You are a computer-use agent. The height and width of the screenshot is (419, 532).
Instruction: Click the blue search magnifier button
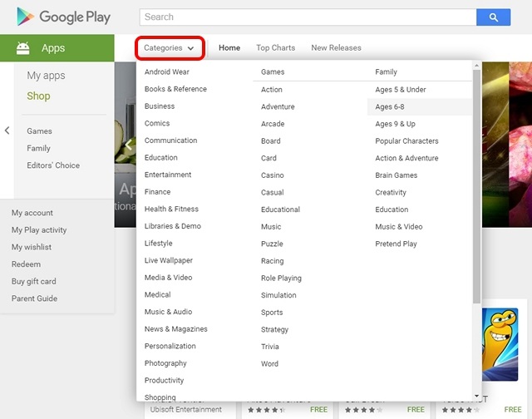click(x=493, y=17)
